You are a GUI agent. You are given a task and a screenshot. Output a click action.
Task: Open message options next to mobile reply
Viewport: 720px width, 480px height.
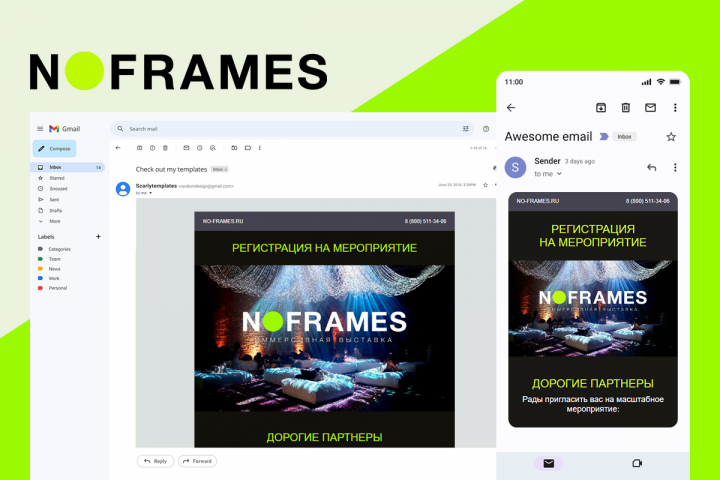point(675,167)
